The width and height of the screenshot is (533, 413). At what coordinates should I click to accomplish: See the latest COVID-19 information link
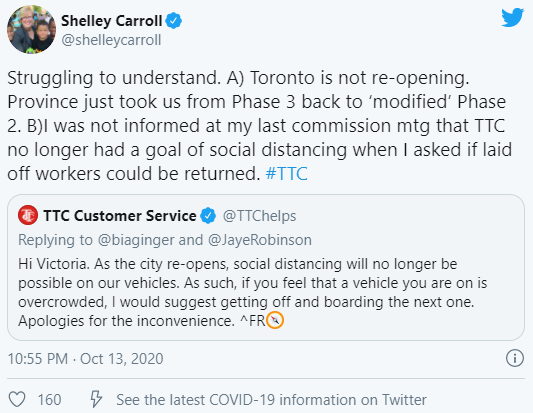271,400
